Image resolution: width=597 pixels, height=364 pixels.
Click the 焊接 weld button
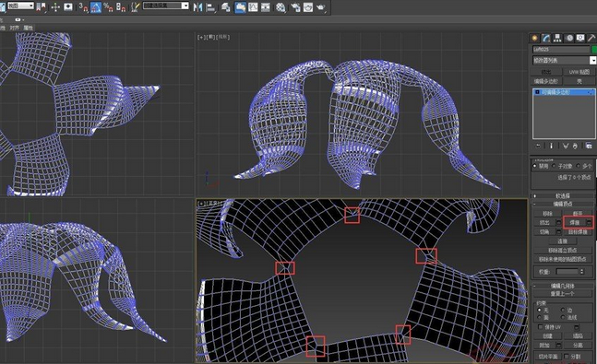click(x=575, y=222)
